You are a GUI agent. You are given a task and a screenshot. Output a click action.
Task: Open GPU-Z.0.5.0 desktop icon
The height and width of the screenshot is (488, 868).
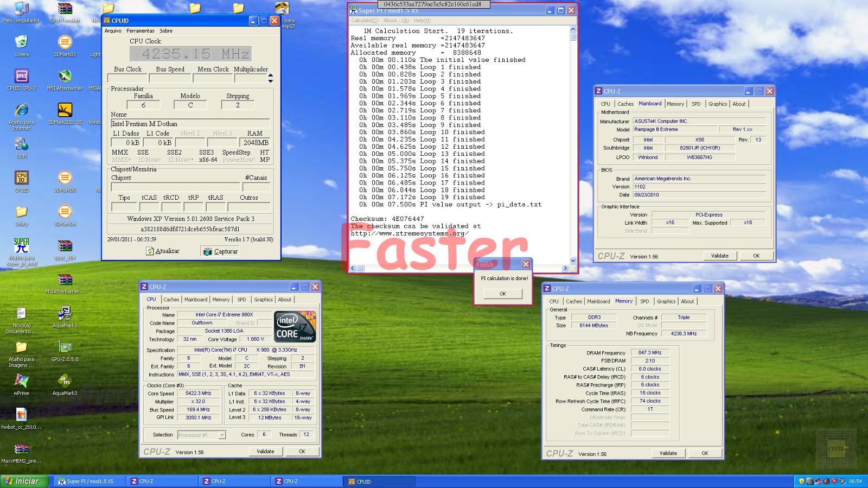pos(65,351)
